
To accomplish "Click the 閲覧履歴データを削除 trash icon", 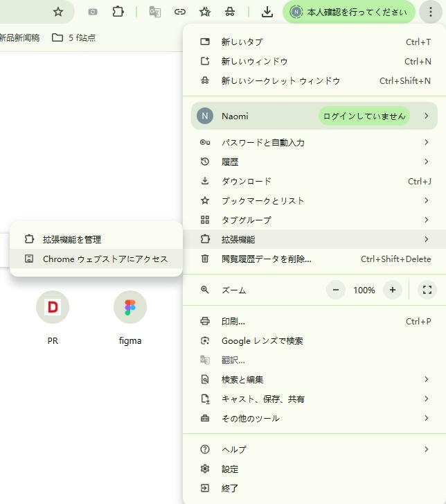I will [x=205, y=259].
